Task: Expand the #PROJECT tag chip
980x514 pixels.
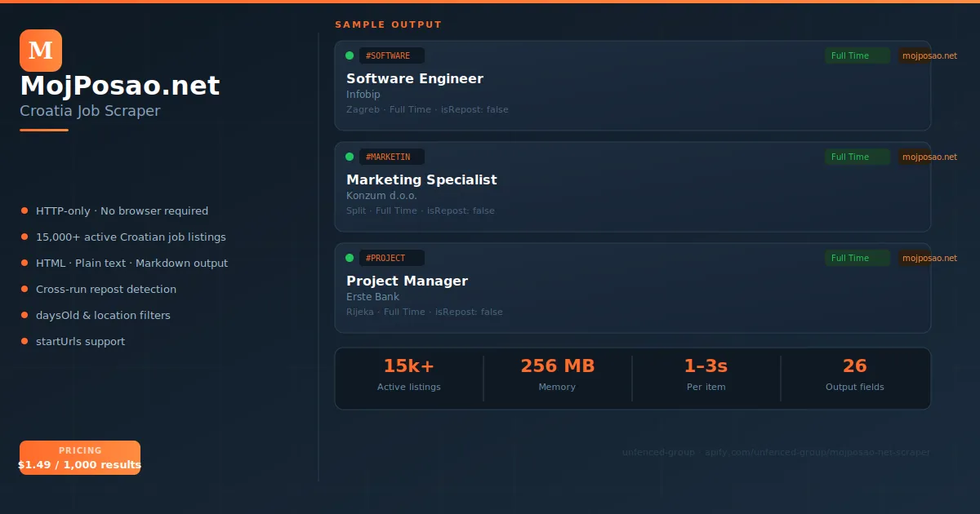Action: pyautogui.click(x=391, y=257)
